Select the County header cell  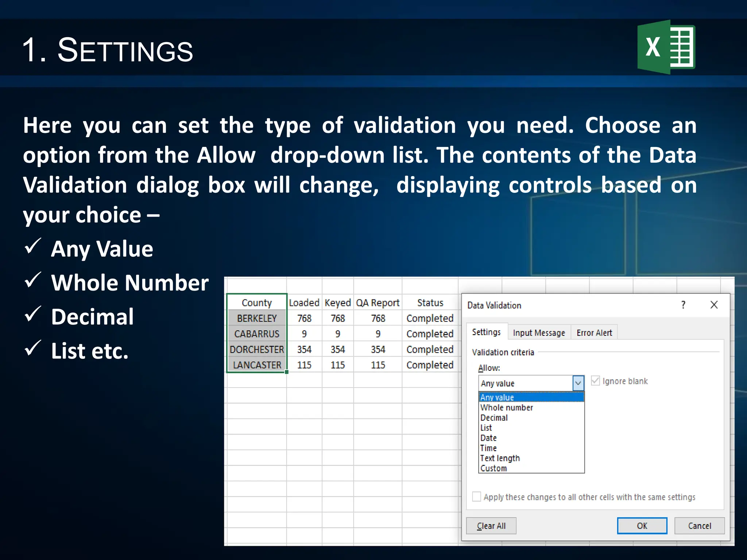click(x=257, y=303)
